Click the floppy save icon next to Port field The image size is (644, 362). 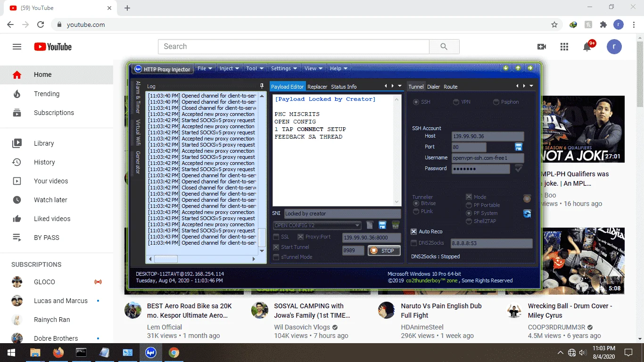pos(519,147)
